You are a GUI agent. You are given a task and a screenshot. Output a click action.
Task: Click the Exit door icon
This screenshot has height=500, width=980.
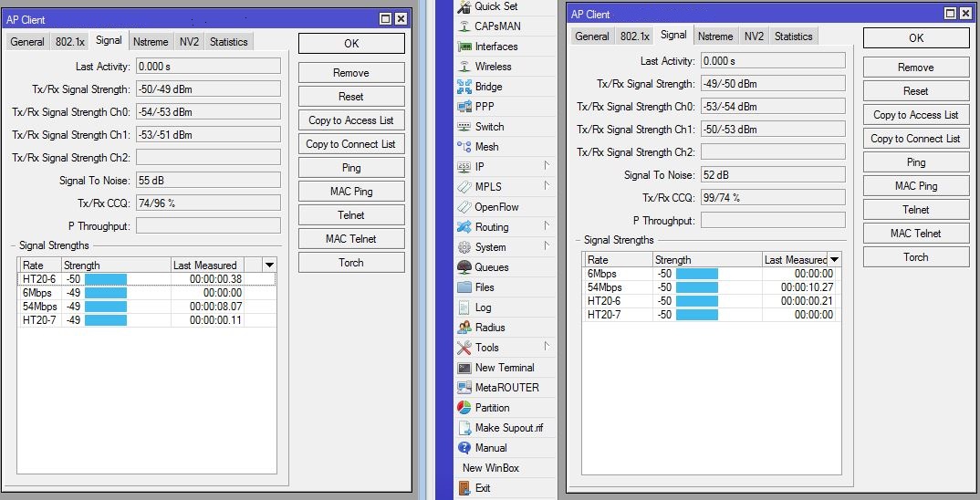[x=464, y=487]
